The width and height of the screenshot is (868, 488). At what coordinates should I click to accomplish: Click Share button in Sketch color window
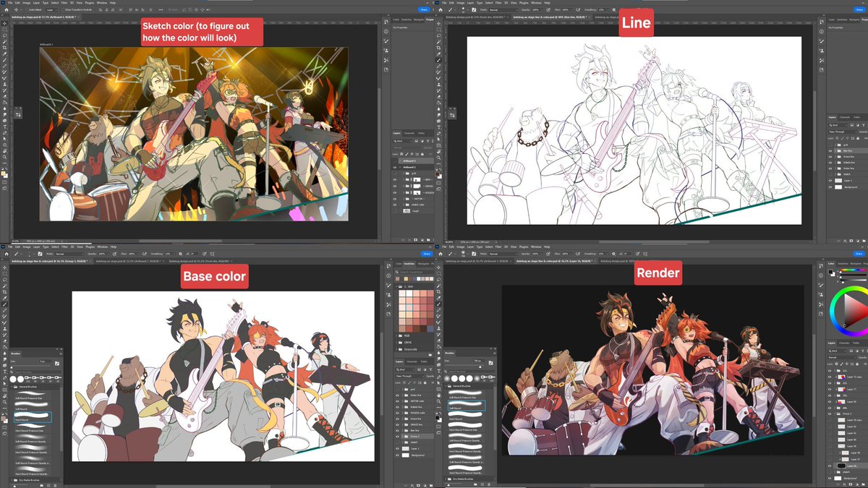[x=424, y=9]
